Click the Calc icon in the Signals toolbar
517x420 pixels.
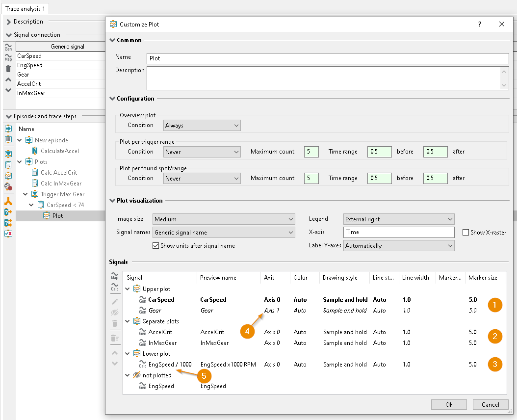coord(115,287)
